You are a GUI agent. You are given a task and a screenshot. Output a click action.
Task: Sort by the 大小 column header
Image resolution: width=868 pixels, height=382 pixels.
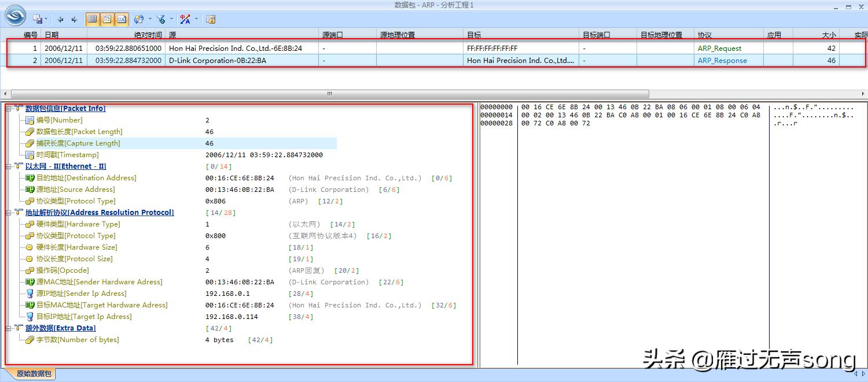coord(816,35)
